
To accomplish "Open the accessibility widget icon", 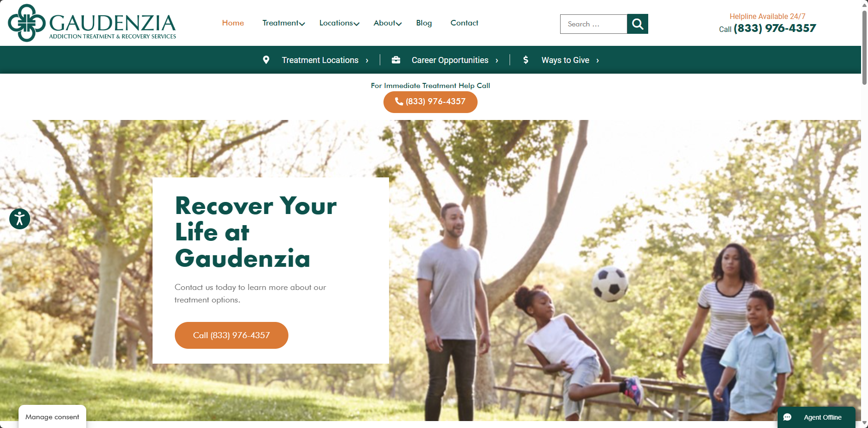I will tap(19, 219).
